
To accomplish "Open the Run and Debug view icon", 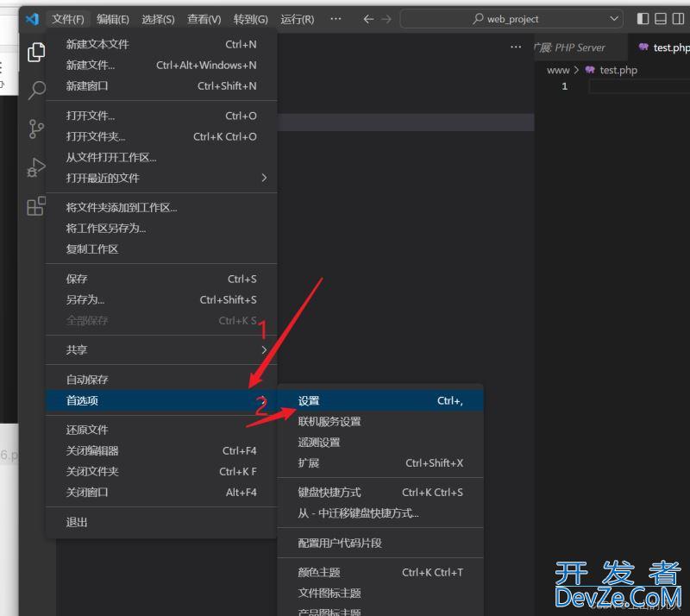I will point(36,167).
